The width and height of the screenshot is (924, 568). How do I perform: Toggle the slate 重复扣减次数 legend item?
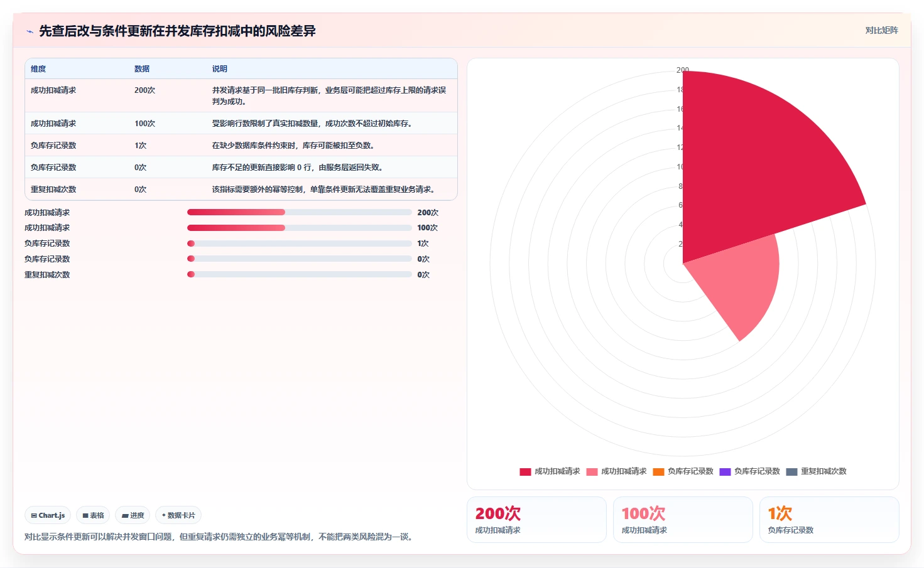[x=816, y=471]
